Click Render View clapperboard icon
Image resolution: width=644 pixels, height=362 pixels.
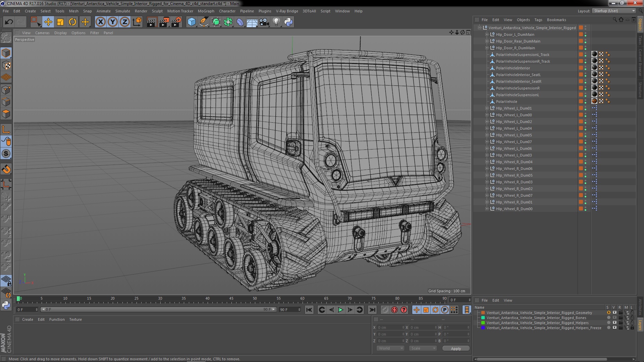click(x=152, y=22)
